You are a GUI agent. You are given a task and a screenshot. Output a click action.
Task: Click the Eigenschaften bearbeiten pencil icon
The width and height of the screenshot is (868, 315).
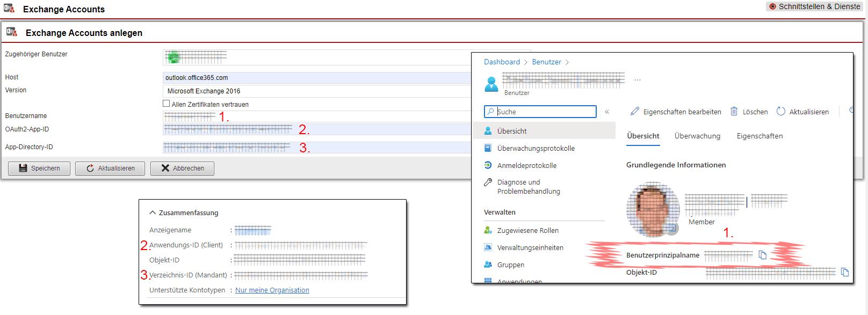tap(635, 112)
